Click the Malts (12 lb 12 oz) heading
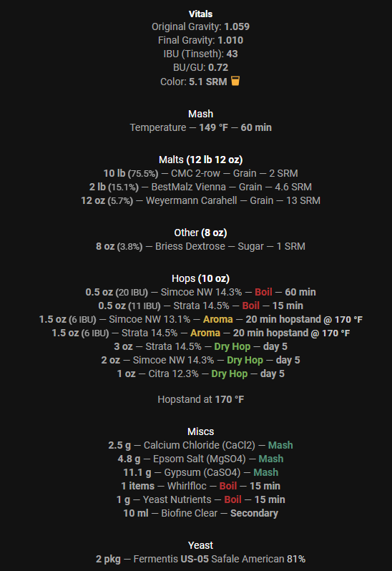392x571 pixels. coord(200,160)
